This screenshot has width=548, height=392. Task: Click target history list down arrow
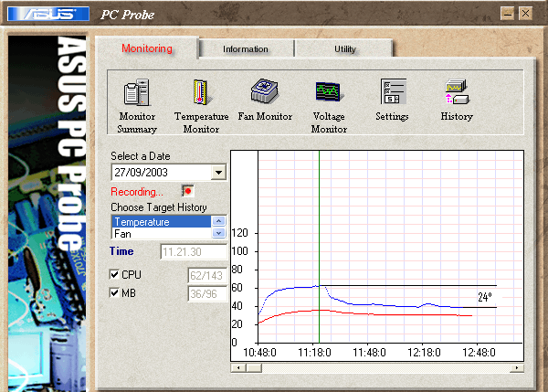219,233
